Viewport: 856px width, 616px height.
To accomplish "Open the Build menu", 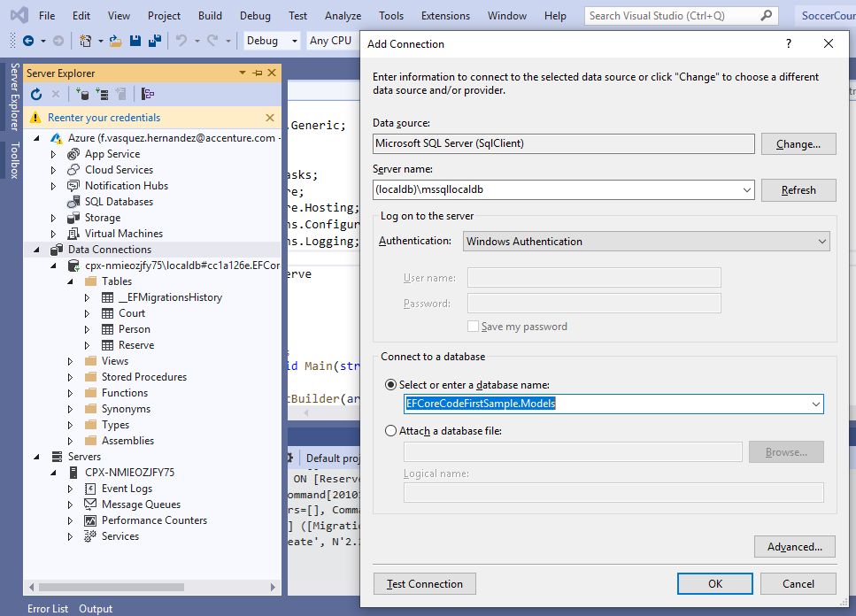I will 210,16.
